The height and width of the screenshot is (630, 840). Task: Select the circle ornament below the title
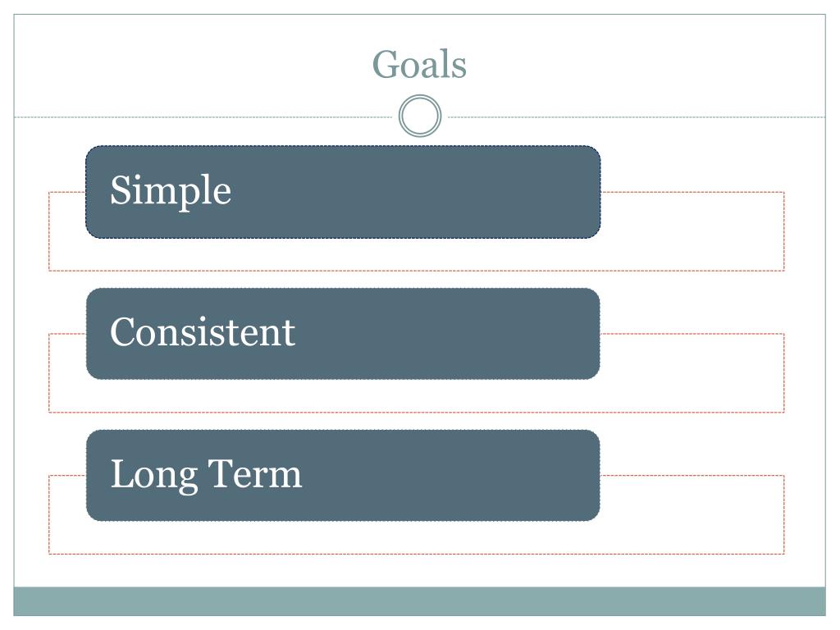420,116
